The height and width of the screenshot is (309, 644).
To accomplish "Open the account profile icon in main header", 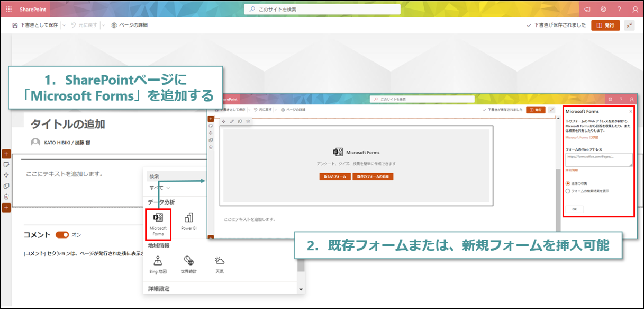I will (x=635, y=9).
